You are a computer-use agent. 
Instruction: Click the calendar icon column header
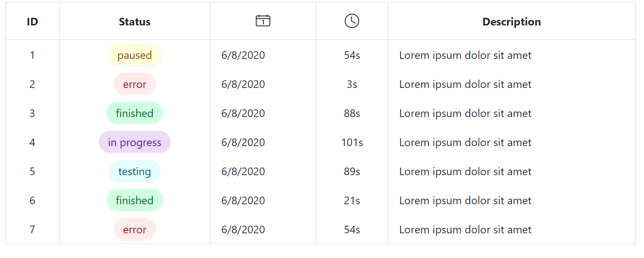point(263,21)
